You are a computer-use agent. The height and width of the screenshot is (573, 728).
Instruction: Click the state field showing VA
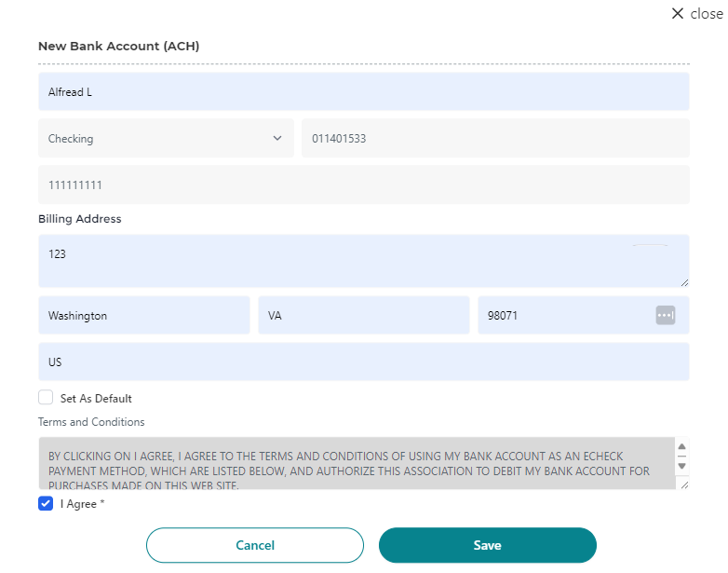[363, 316]
